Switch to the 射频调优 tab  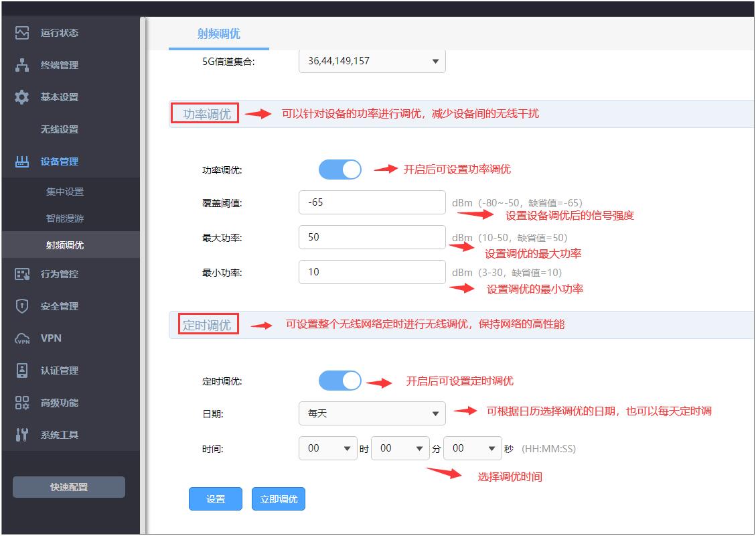pos(218,33)
